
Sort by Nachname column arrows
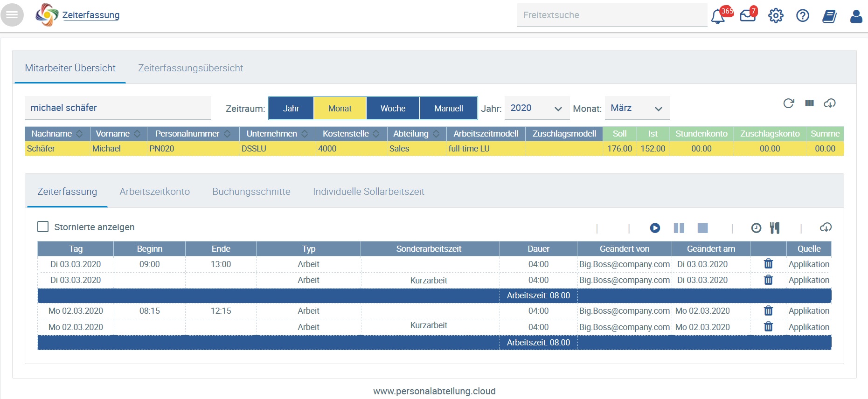79,134
